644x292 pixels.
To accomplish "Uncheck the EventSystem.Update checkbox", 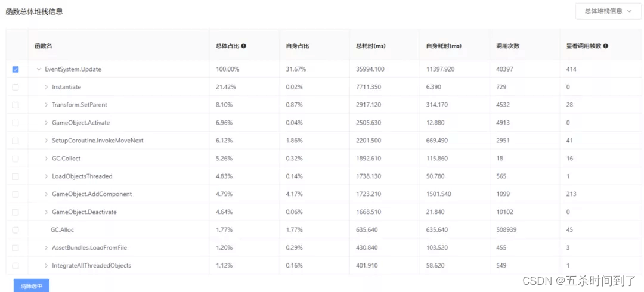I will (x=15, y=69).
